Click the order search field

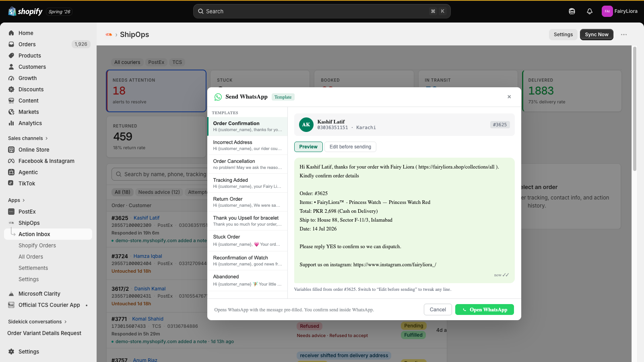(159, 174)
